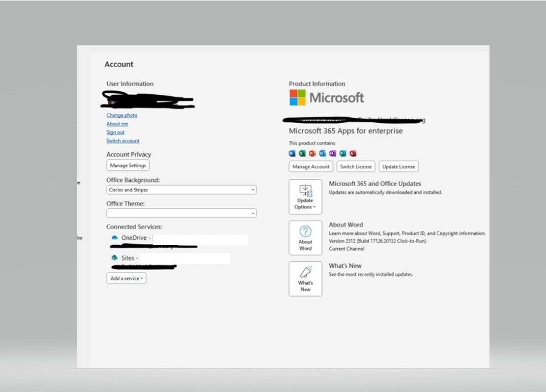Click the Publisher app icon
Image resolution: width=546 pixels, height=392 pixels.
pyautogui.click(x=343, y=153)
